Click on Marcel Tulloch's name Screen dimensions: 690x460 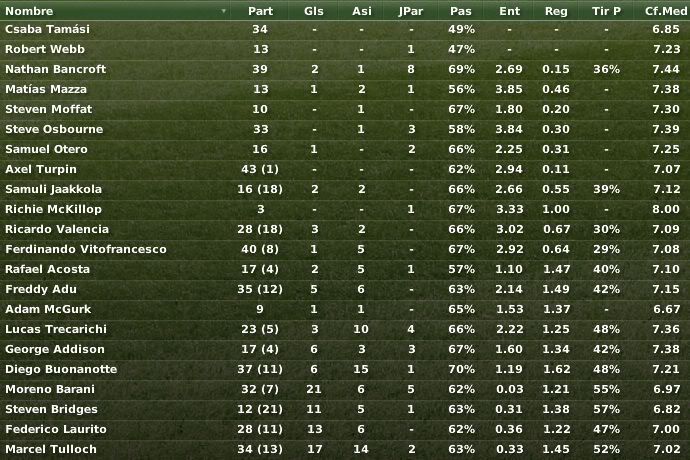coord(51,449)
